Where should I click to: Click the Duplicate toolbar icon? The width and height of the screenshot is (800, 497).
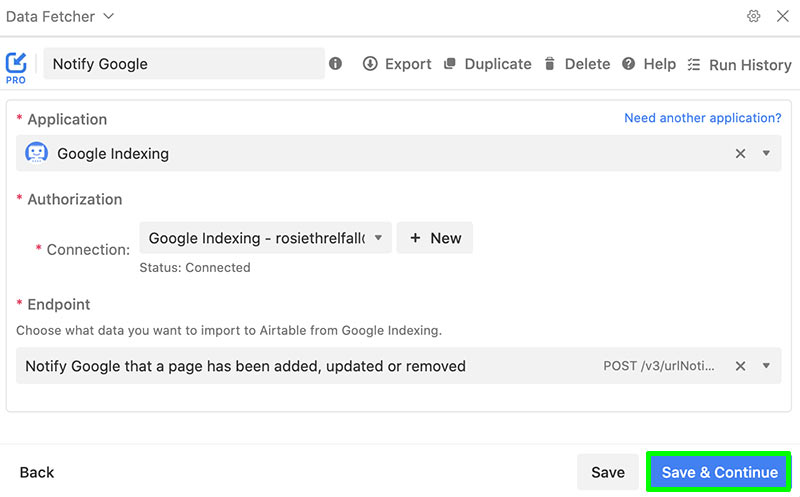click(449, 64)
